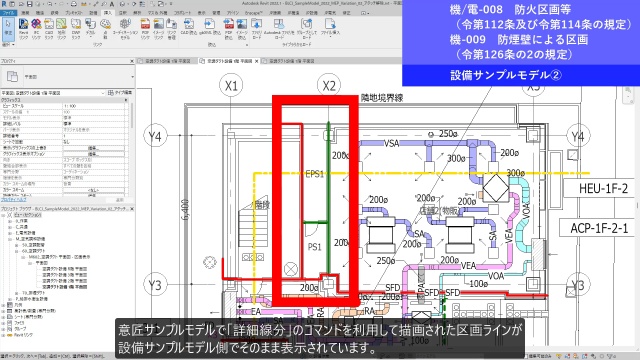Screen dimensions: 640x360
Task: Click the ACP-1F-2-1 equipment tag
Action: pyautogui.click(x=599, y=228)
